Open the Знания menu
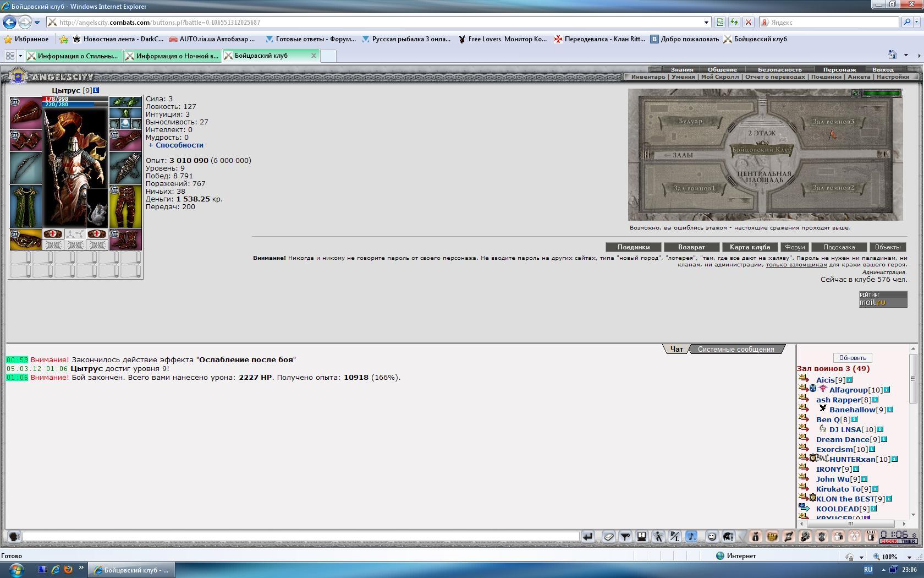The image size is (924, 578). click(x=682, y=69)
